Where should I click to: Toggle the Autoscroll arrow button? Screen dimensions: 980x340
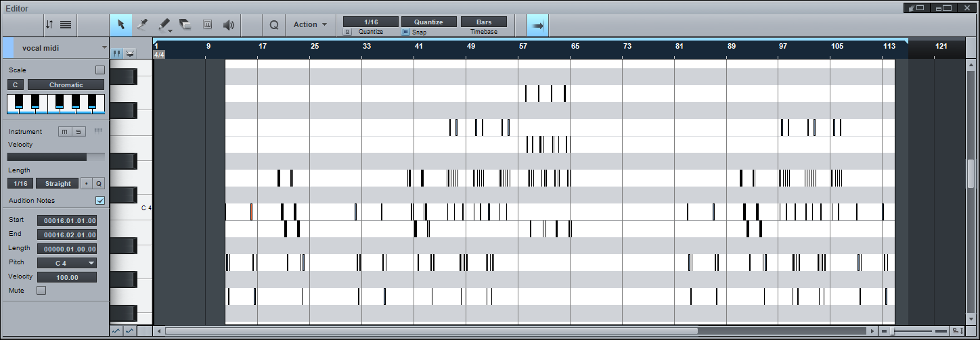[537, 25]
